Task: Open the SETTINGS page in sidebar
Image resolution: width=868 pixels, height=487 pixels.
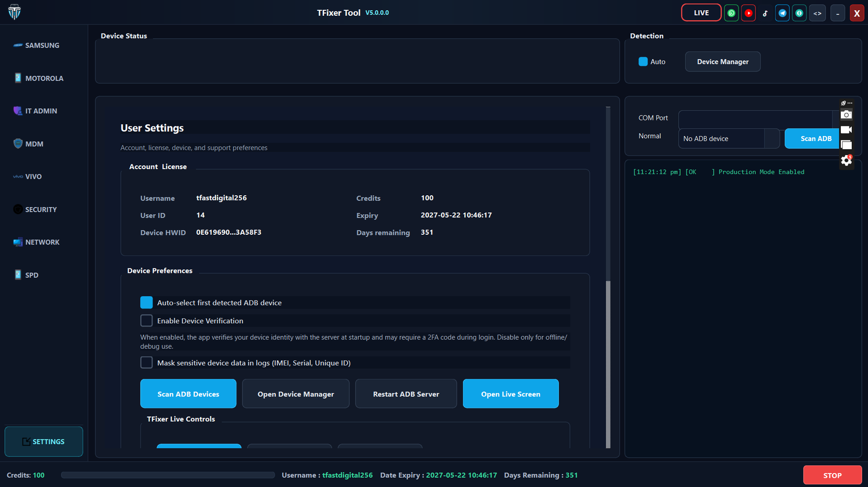Action: tap(44, 441)
